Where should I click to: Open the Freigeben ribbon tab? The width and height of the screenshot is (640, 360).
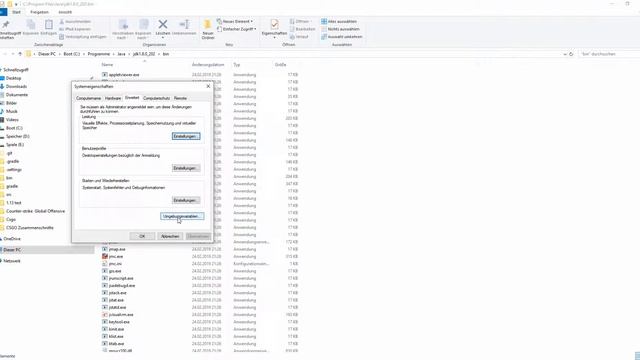(x=39, y=12)
